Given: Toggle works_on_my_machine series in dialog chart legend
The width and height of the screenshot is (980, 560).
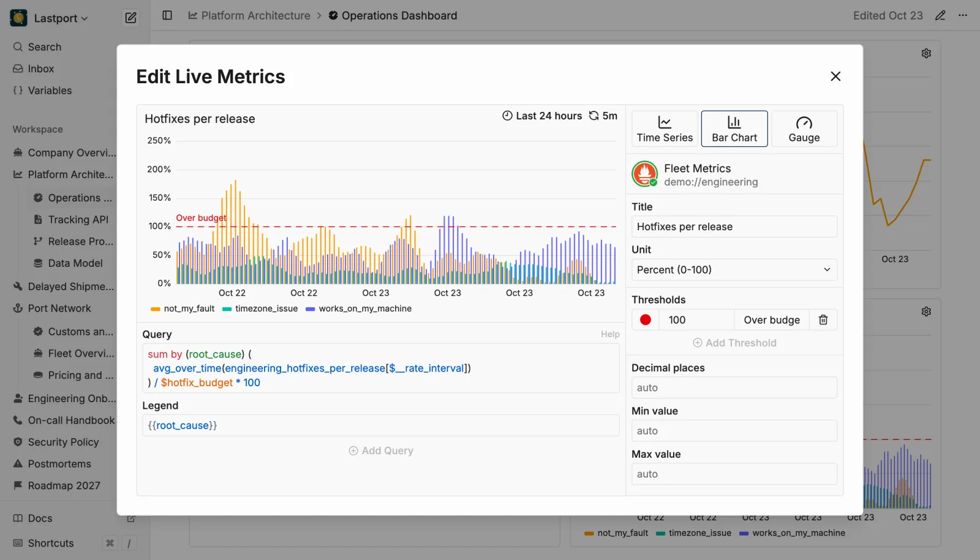Looking at the screenshot, I should (358, 308).
